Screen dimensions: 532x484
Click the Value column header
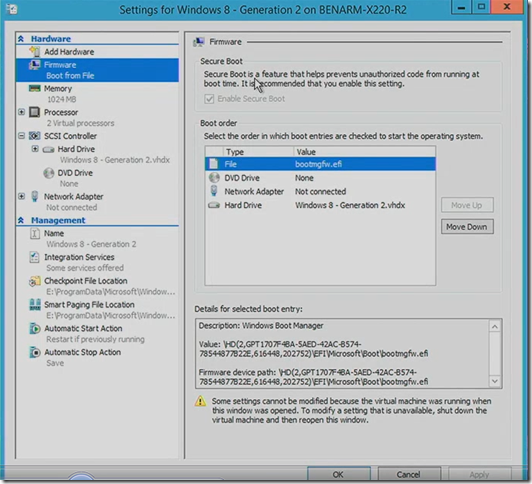pos(364,152)
